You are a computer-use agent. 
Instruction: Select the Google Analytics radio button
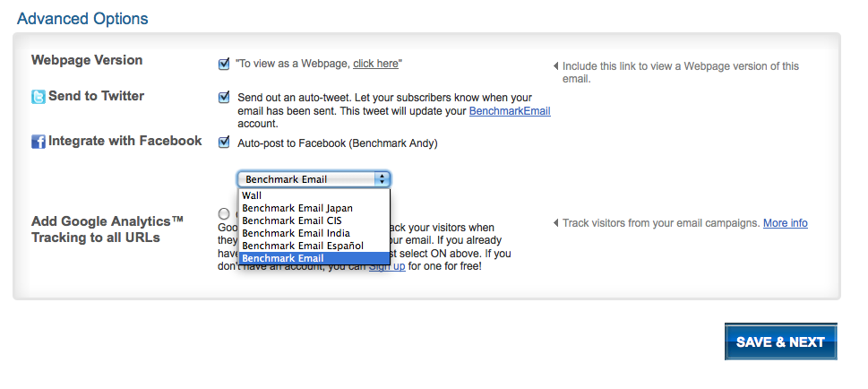coord(224,213)
